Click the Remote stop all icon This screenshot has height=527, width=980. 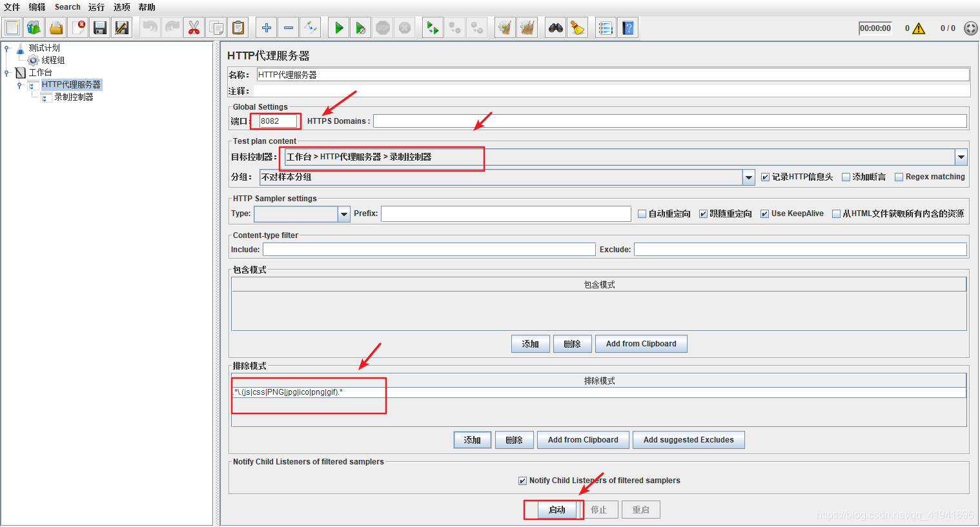(x=455, y=28)
